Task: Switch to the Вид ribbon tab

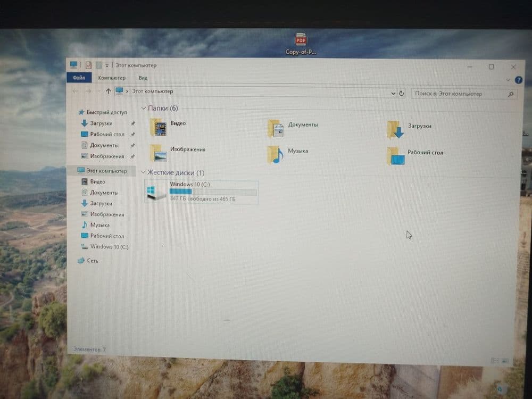Action: pyautogui.click(x=143, y=78)
